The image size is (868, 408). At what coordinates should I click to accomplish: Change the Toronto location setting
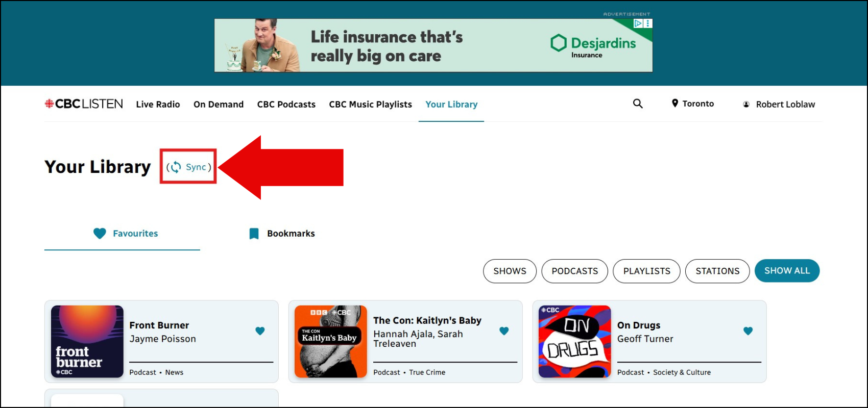693,104
